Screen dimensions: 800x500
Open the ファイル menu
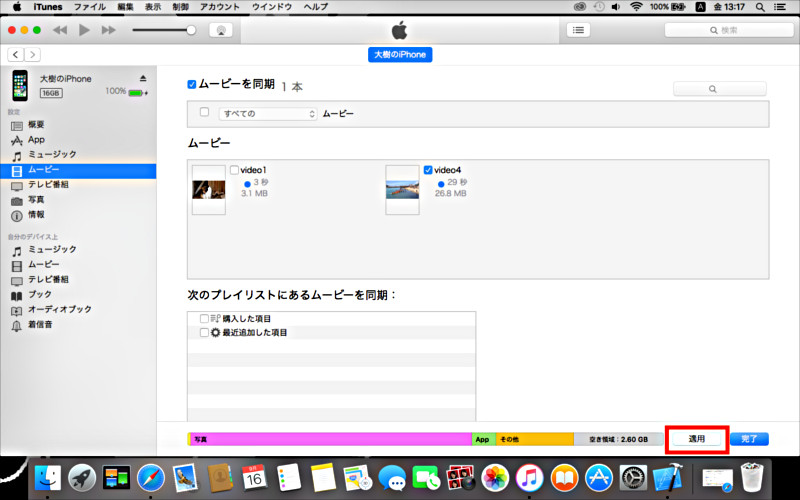[x=90, y=7]
